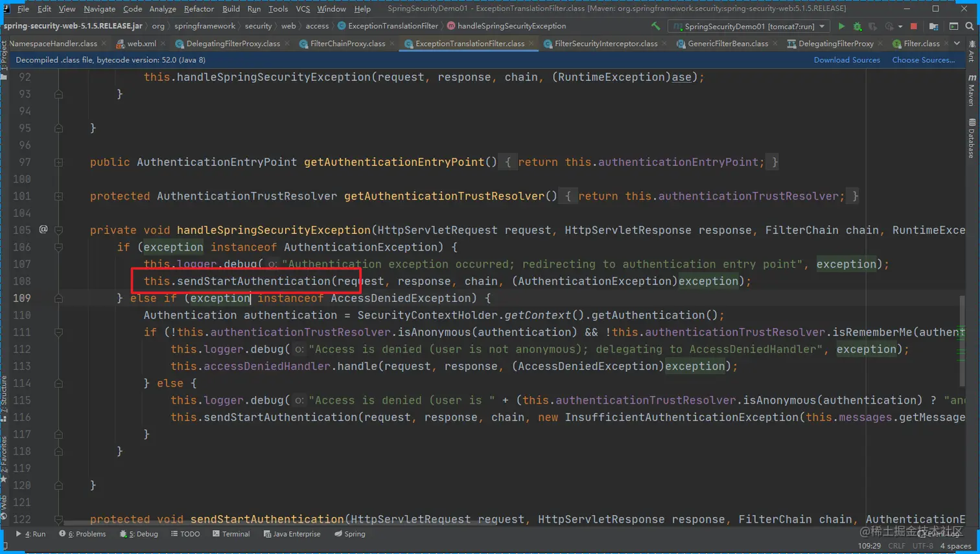Open the Structure side panel
The width and height of the screenshot is (980, 554).
[4, 398]
